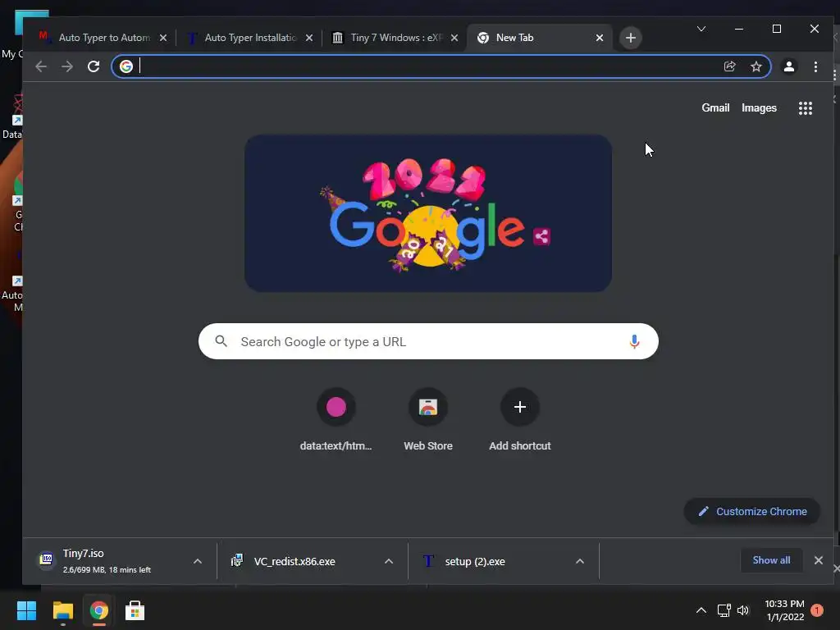Click Show all downloads button
840x630 pixels.
click(x=771, y=560)
